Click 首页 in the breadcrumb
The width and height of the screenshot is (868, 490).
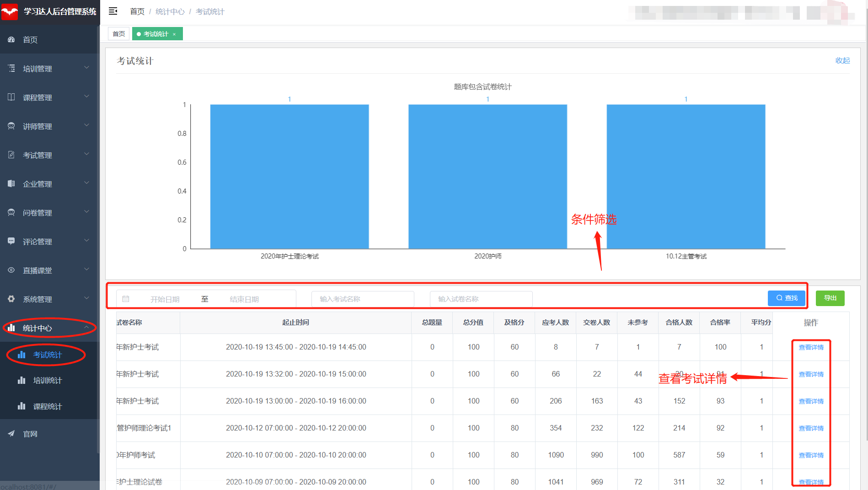[137, 11]
